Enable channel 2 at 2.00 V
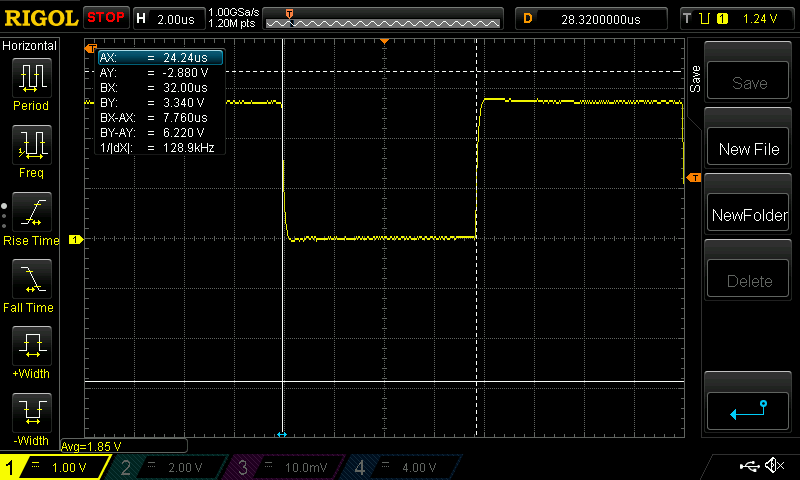The width and height of the screenshot is (800, 480). tap(170, 467)
